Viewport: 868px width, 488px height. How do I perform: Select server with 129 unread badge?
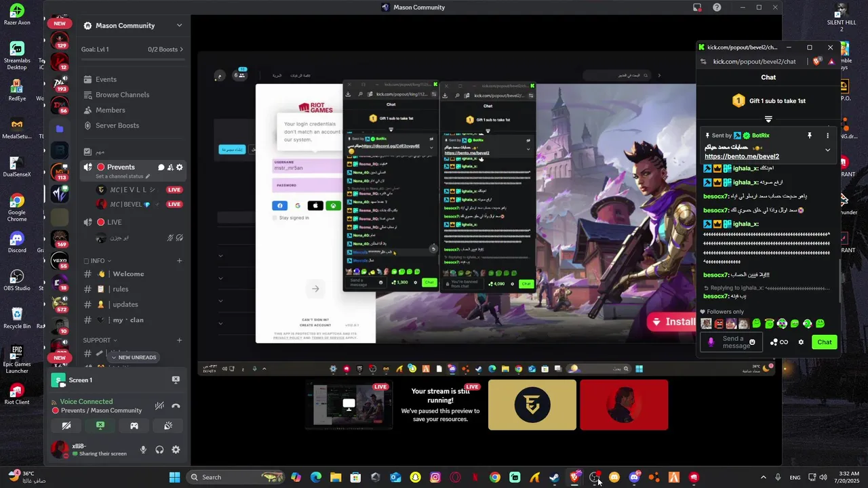point(61,40)
